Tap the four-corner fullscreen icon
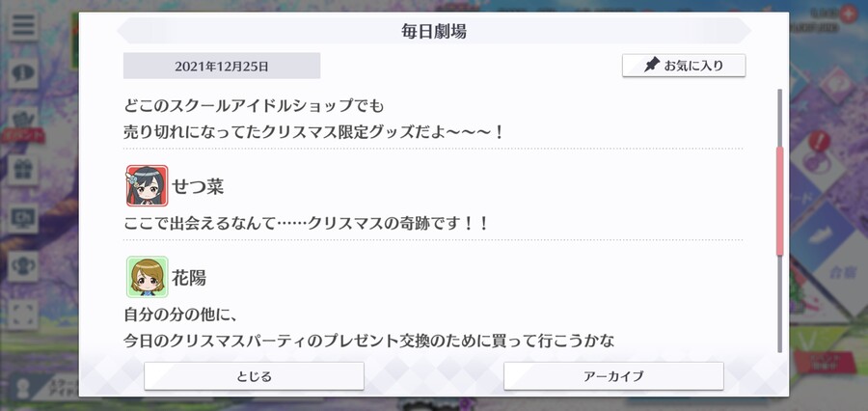868x411 pixels. tap(23, 315)
